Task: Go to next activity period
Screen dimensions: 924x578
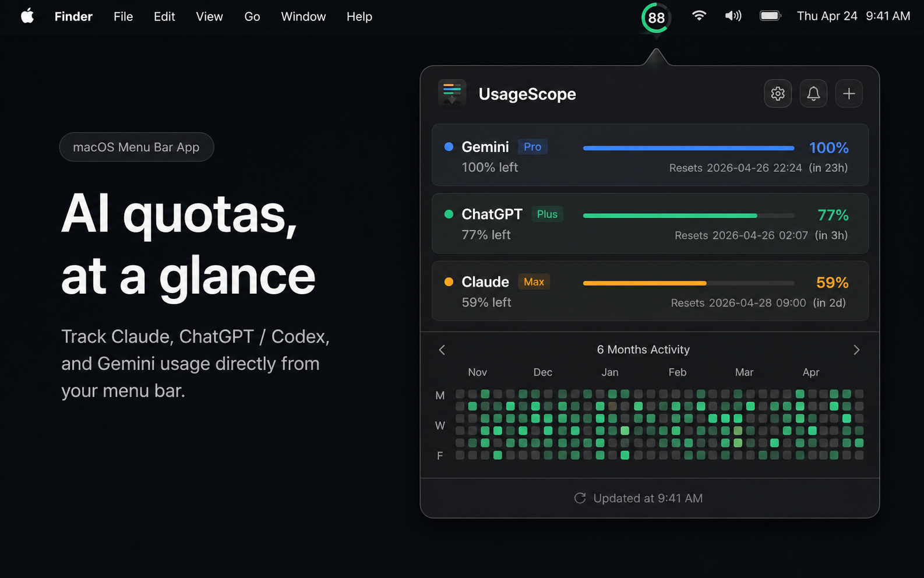Action: (856, 350)
